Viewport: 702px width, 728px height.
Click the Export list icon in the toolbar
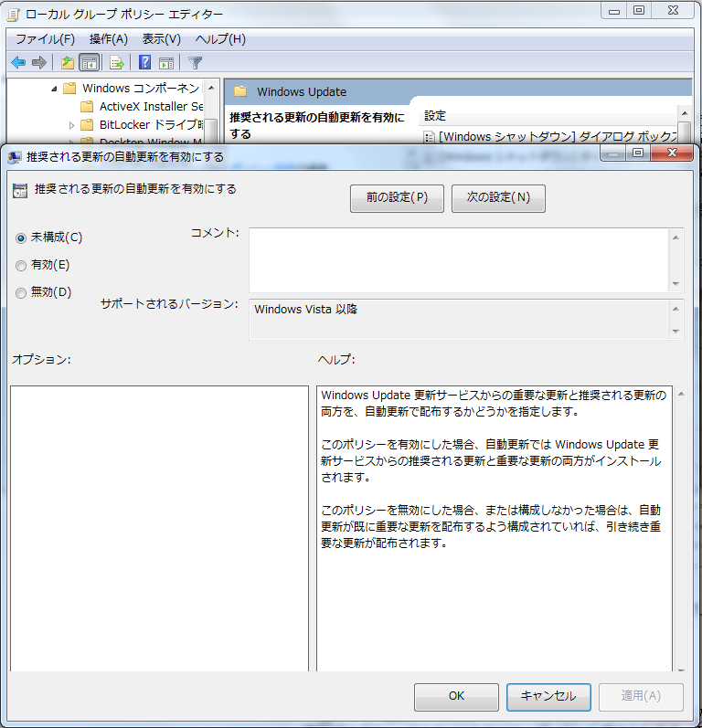pos(117,62)
